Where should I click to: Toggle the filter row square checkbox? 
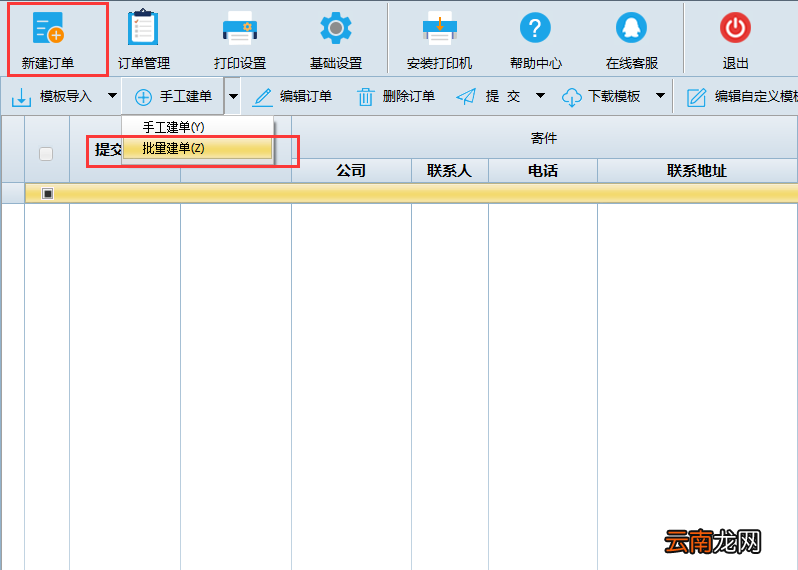click(x=47, y=193)
